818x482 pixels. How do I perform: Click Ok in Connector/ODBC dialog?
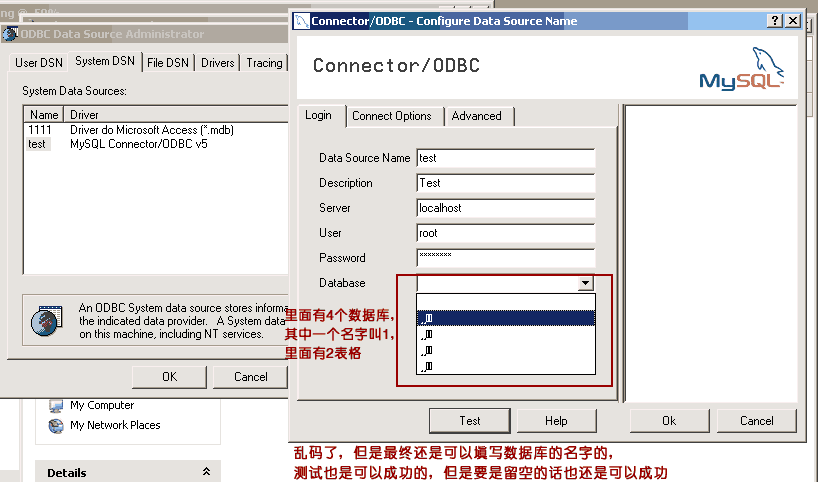[669, 421]
